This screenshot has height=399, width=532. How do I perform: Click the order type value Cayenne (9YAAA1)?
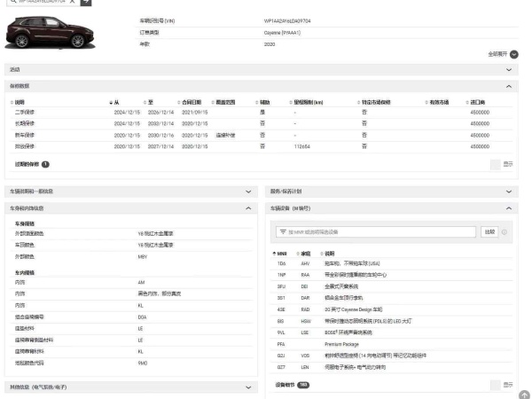coord(282,33)
